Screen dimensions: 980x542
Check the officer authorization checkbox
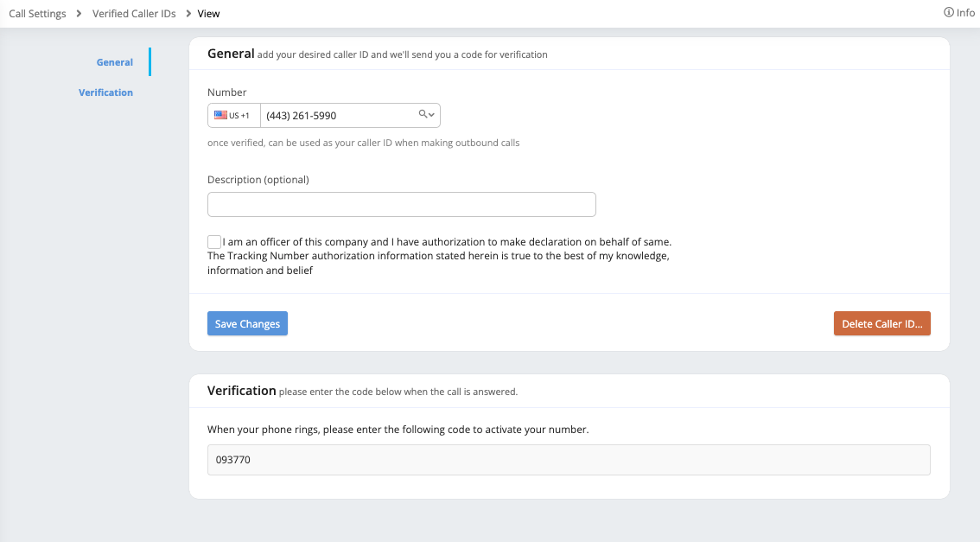[214, 242]
